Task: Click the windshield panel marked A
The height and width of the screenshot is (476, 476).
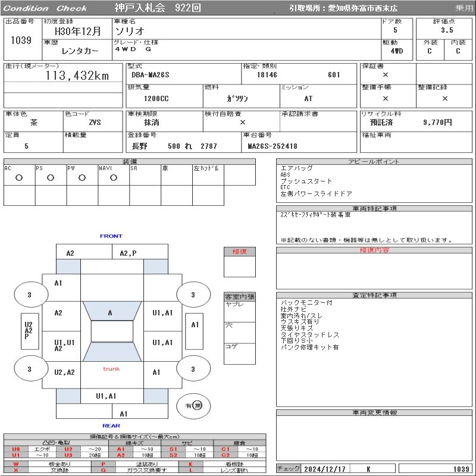Action: (111, 312)
